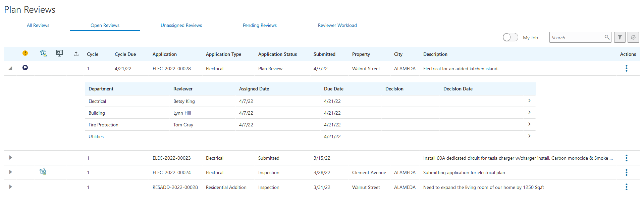Expand the ELEC-2022-00023 row

(10, 158)
